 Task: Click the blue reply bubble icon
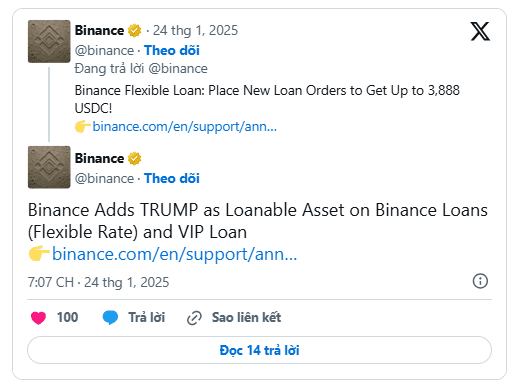point(110,317)
